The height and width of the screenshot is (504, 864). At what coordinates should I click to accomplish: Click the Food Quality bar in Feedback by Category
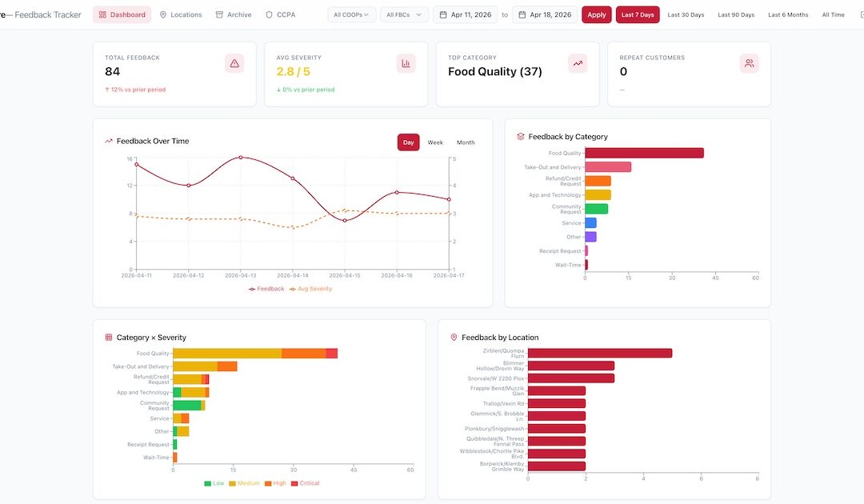pos(644,152)
